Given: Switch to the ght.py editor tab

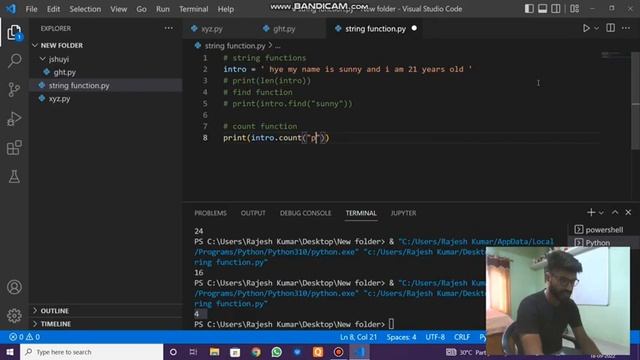Looking at the screenshot, I should 284,29.
